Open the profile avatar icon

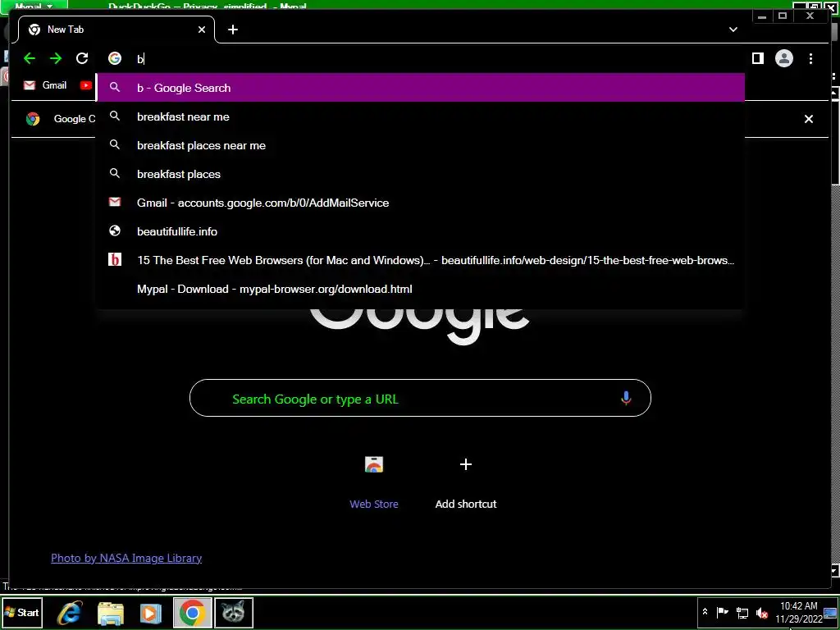click(x=783, y=58)
